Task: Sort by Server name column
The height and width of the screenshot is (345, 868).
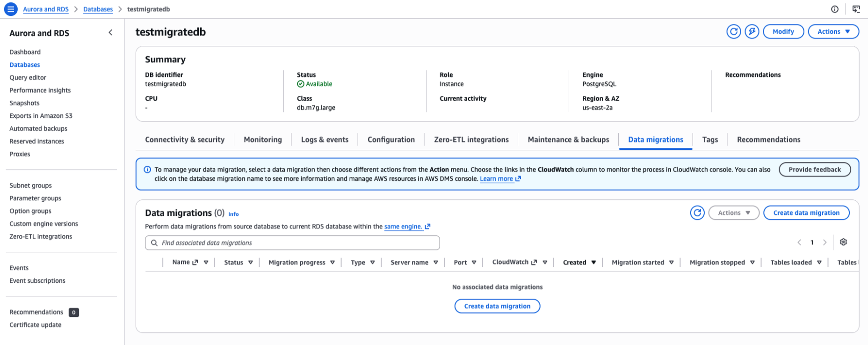Action: tap(436, 263)
